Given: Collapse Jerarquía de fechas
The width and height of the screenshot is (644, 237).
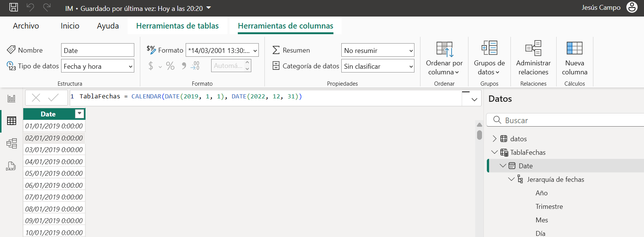Looking at the screenshot, I should 511,179.
